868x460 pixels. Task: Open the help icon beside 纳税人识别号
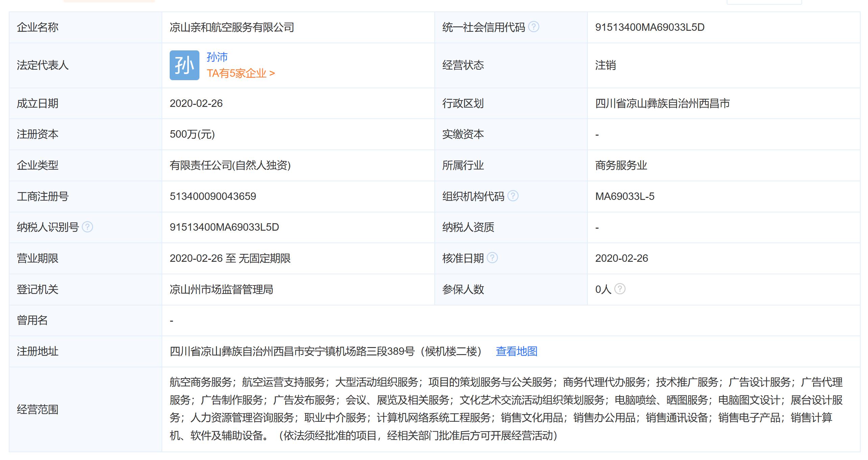pyautogui.click(x=88, y=227)
